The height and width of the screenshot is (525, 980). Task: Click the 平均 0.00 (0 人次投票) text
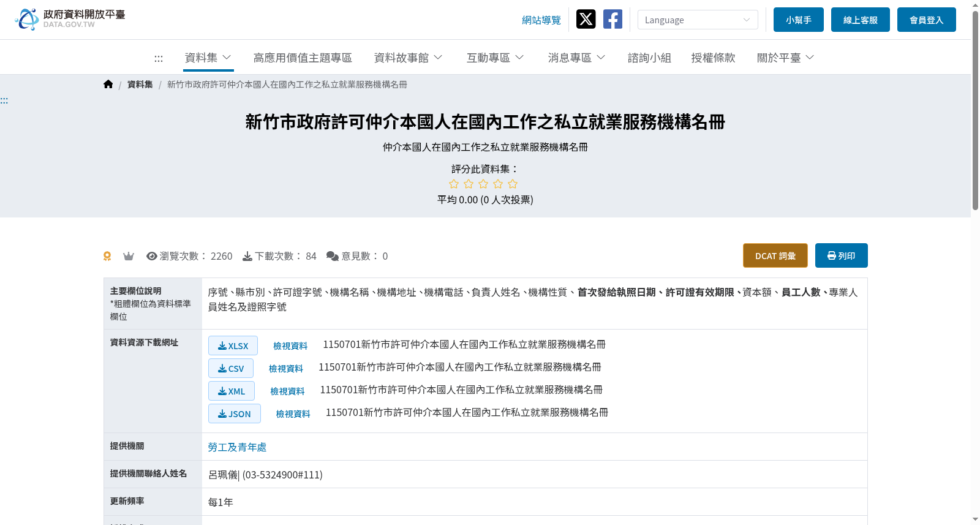tap(485, 200)
